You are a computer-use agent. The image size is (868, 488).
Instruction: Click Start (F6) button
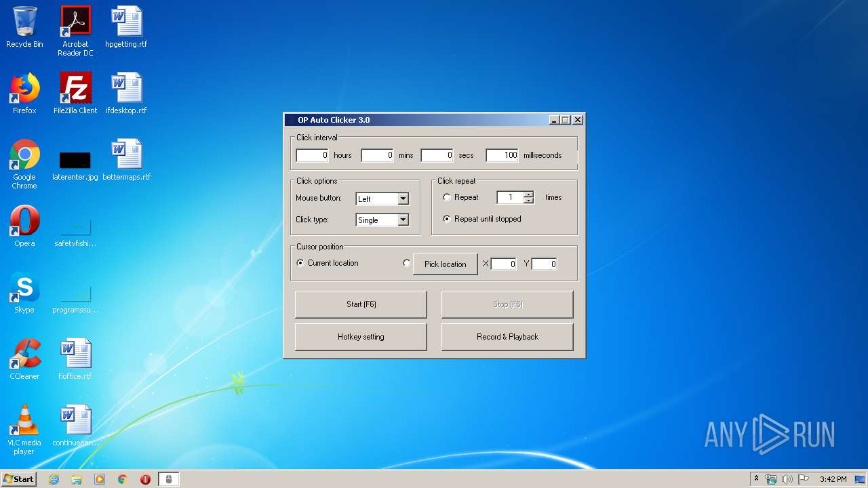(x=361, y=304)
